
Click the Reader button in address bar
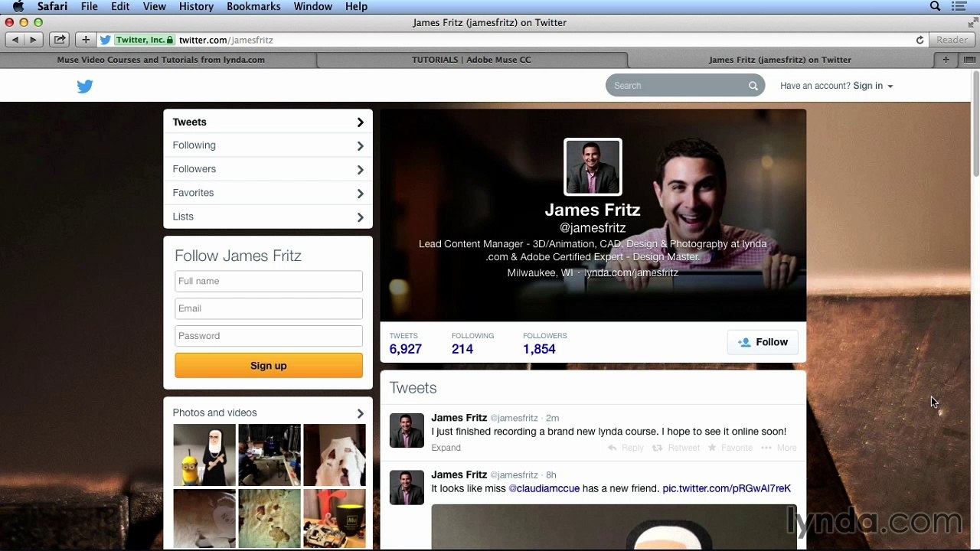coord(952,40)
